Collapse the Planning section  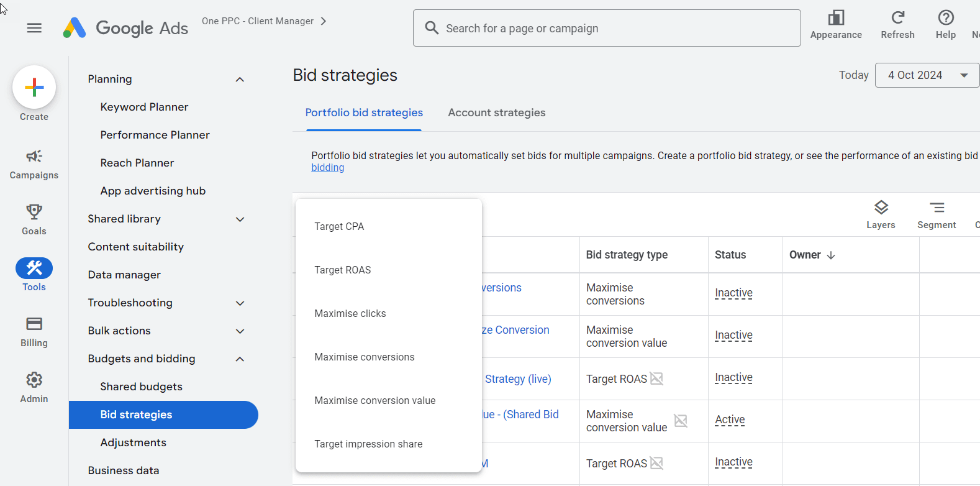click(240, 80)
